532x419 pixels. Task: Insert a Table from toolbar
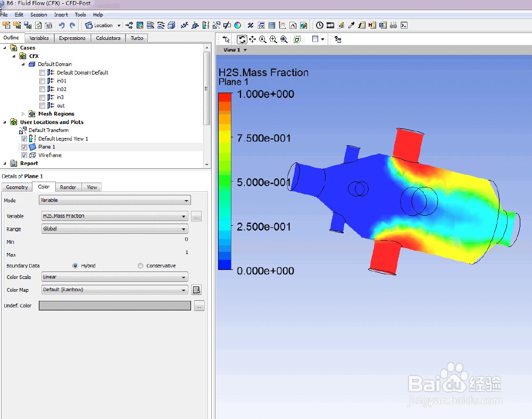coord(272,25)
